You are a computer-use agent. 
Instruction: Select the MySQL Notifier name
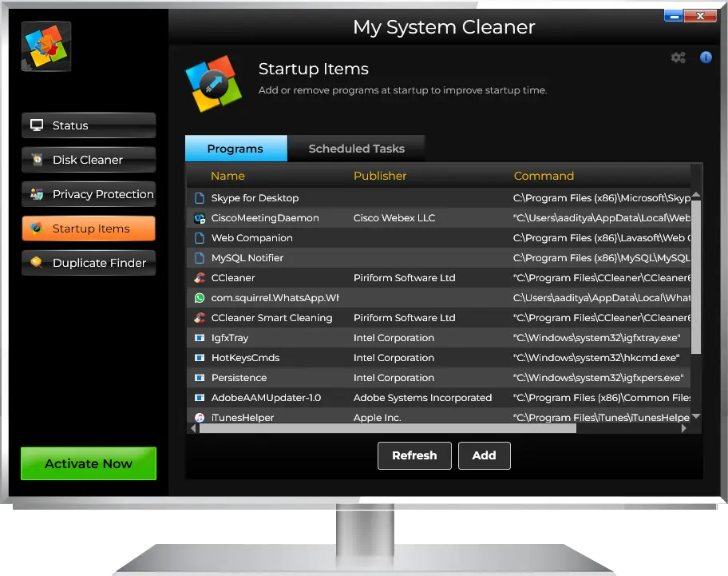(247, 258)
